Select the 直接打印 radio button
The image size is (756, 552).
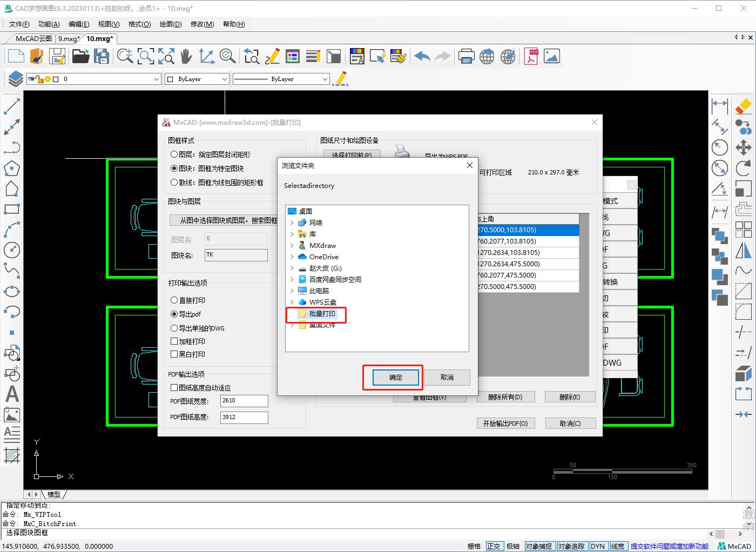click(x=174, y=300)
